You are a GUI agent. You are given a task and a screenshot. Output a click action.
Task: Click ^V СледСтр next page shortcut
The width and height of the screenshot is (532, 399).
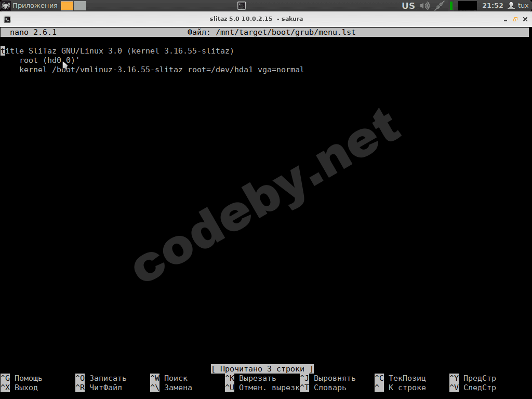pyautogui.click(x=473, y=388)
